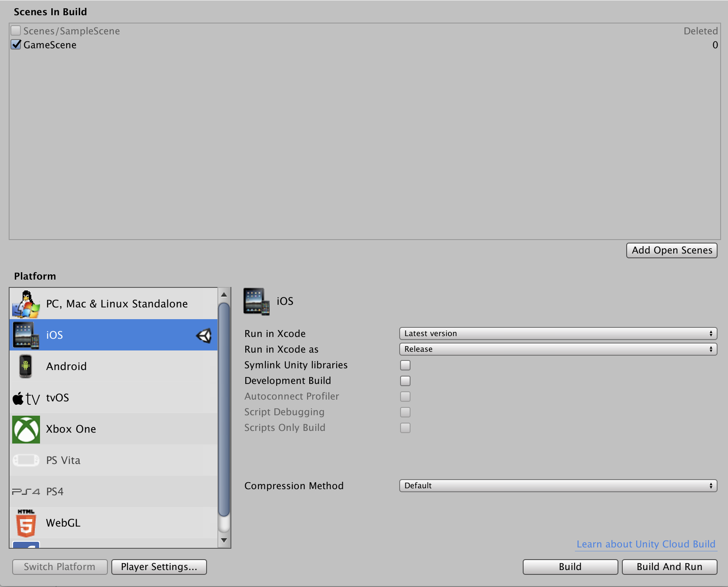The width and height of the screenshot is (728, 587).
Task: Click the platform list scroll down arrow
Action: pos(224,540)
